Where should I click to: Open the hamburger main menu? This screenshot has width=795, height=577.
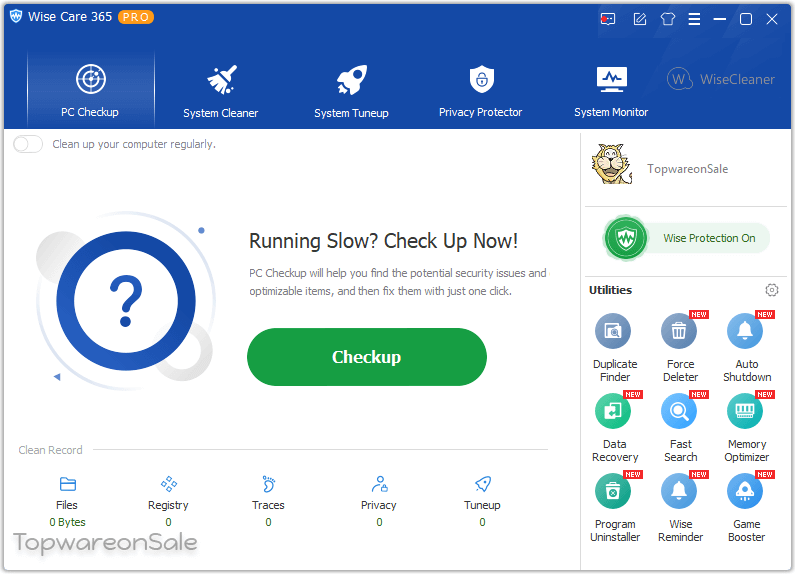click(694, 19)
